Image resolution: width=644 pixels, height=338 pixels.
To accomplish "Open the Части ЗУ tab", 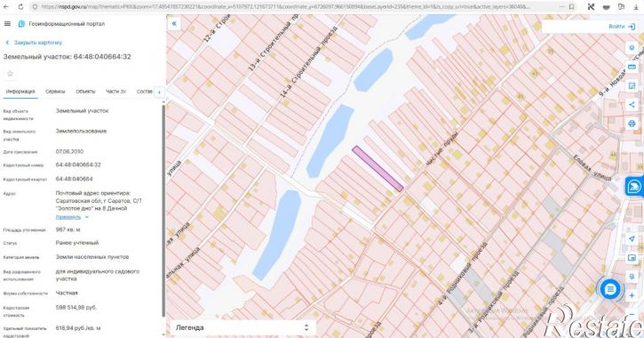I will (115, 92).
